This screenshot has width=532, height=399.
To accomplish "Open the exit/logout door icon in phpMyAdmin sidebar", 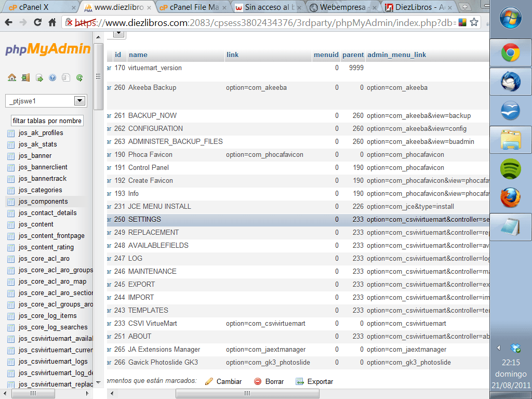I will tap(25, 78).
